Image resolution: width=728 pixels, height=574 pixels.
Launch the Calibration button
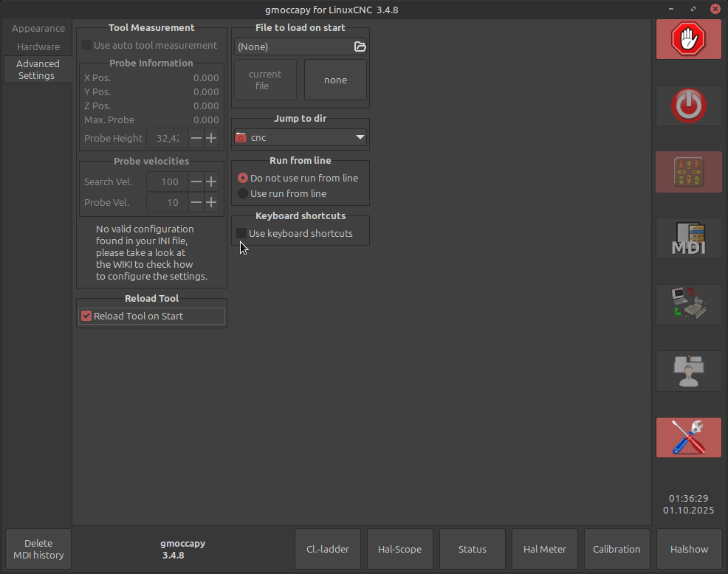click(617, 549)
